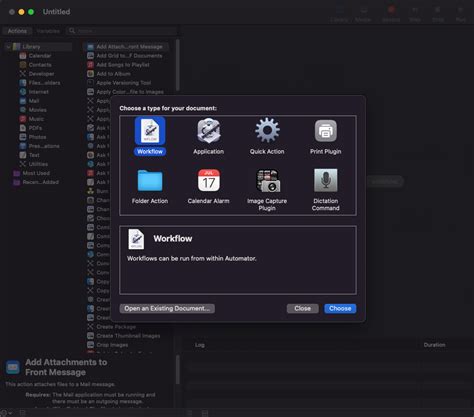474x417 pixels.
Task: Switch to the Actions tab
Action: (x=17, y=31)
